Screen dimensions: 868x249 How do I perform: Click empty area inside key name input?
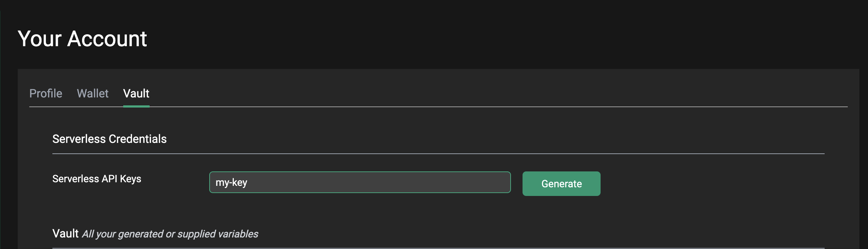[379, 182]
